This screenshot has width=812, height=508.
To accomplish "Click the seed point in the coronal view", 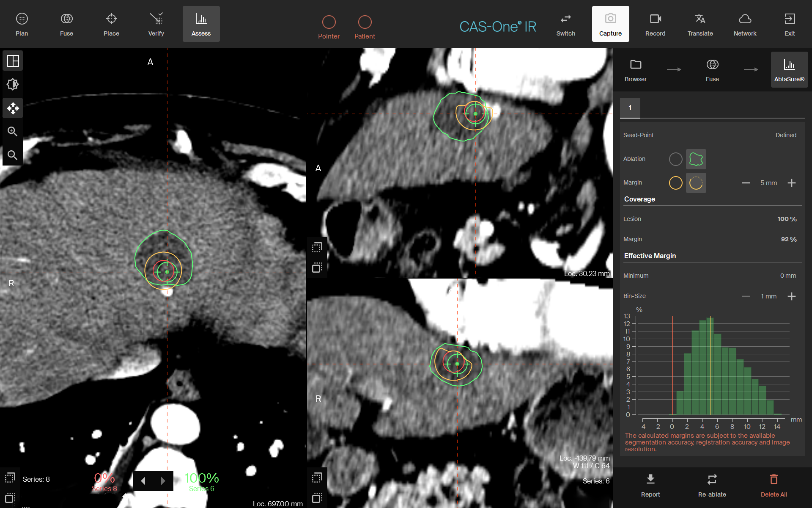I will point(457,364).
